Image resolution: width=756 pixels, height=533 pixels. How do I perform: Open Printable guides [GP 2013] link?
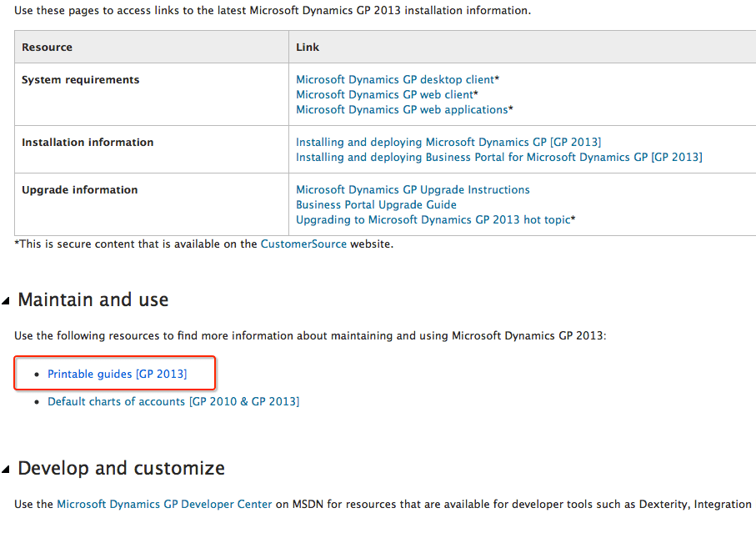[117, 375]
